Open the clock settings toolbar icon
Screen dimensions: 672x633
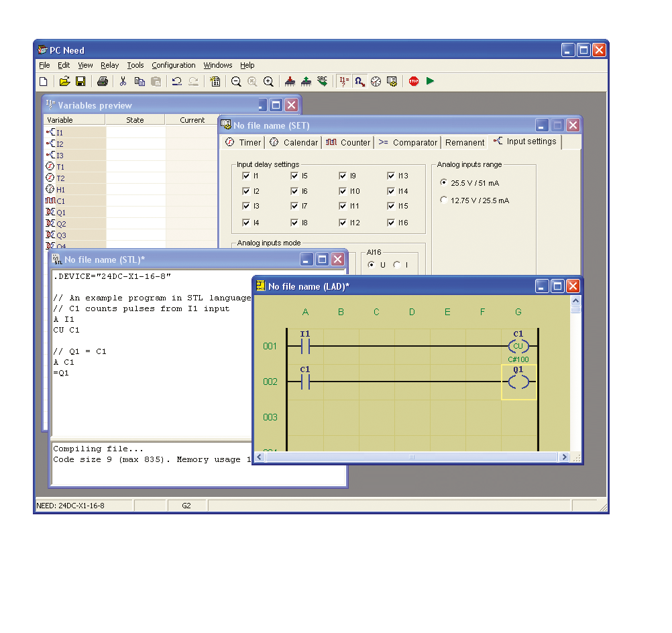(376, 81)
